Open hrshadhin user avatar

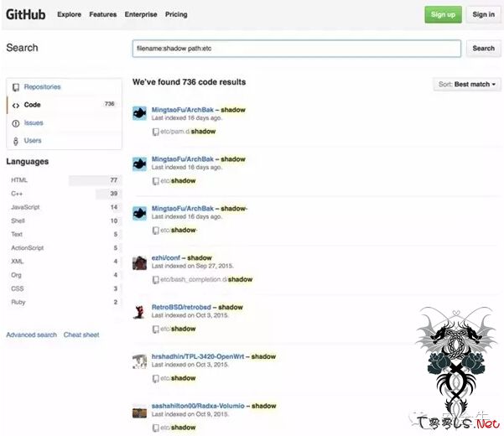pyautogui.click(x=140, y=361)
